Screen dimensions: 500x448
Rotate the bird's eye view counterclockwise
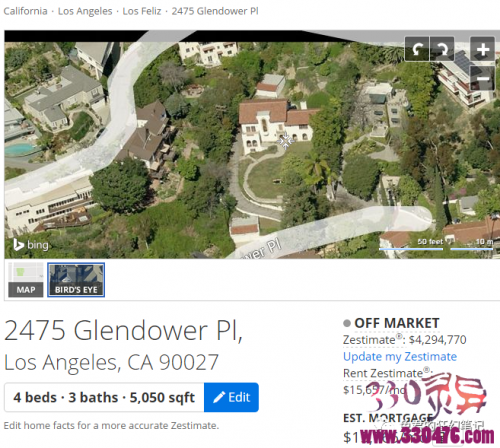coord(417,49)
